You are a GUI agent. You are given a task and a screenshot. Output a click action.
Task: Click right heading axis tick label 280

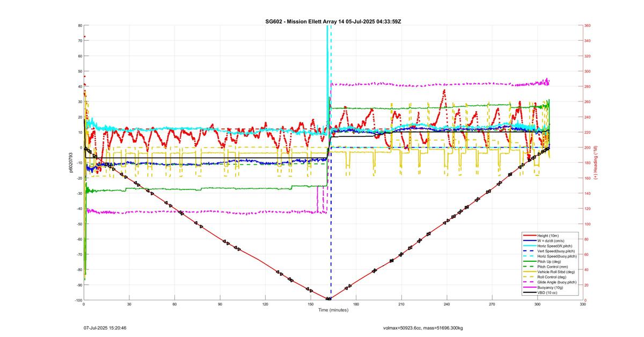(588, 86)
